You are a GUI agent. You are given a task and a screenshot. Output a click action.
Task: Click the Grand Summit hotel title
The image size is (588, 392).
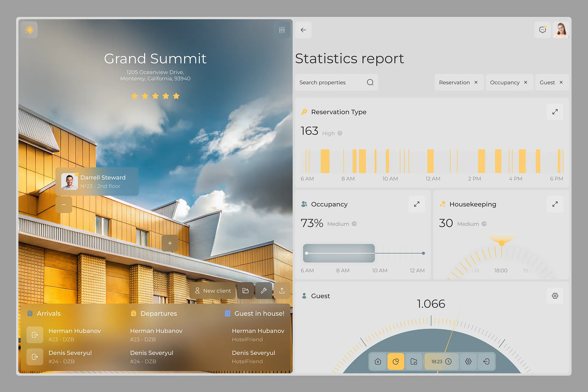coord(155,59)
